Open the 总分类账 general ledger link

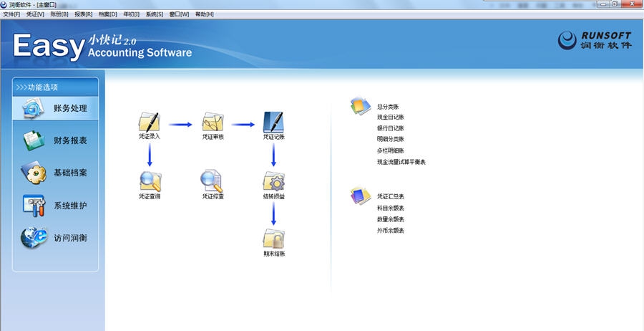[x=388, y=107]
